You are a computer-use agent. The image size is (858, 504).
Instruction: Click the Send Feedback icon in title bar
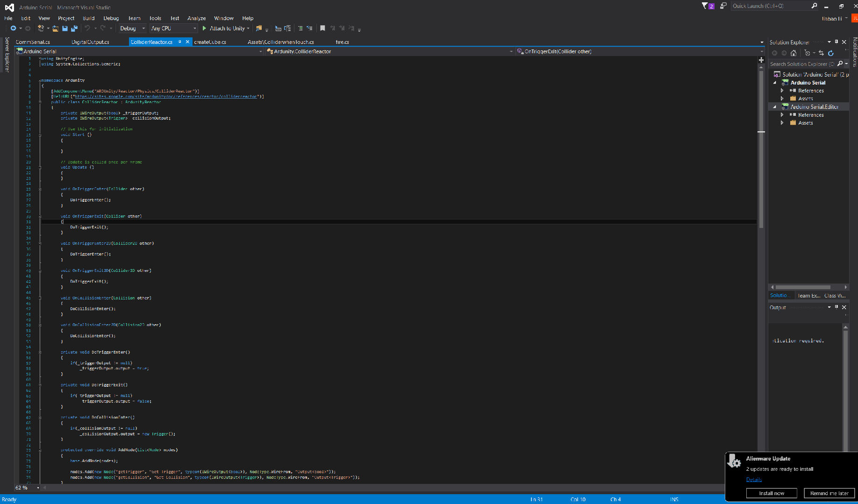tap(723, 6)
